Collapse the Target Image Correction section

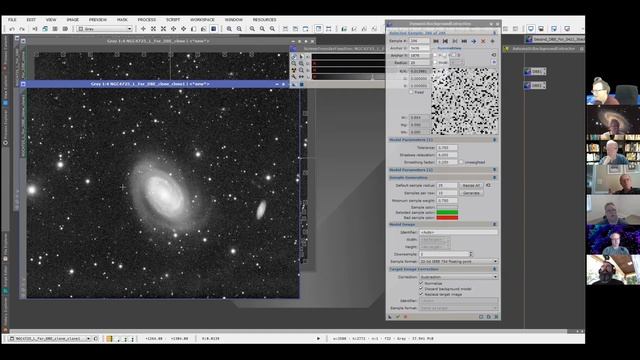click(494, 269)
